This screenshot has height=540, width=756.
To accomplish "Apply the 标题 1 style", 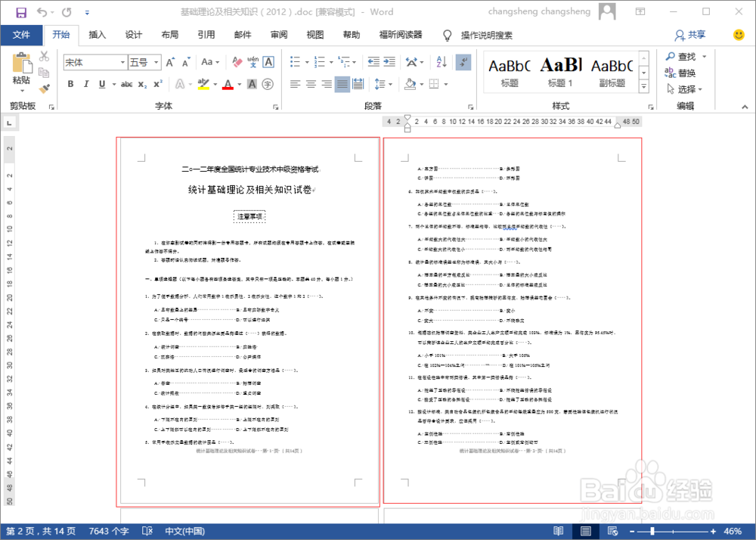I will (x=560, y=73).
